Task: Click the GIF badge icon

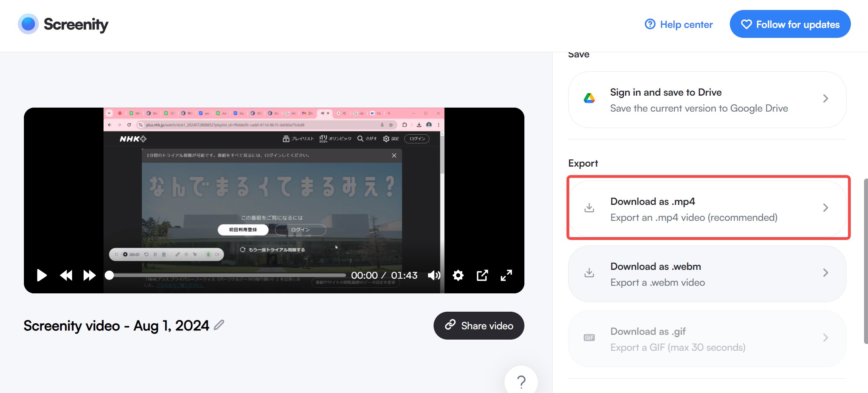Action: click(589, 338)
